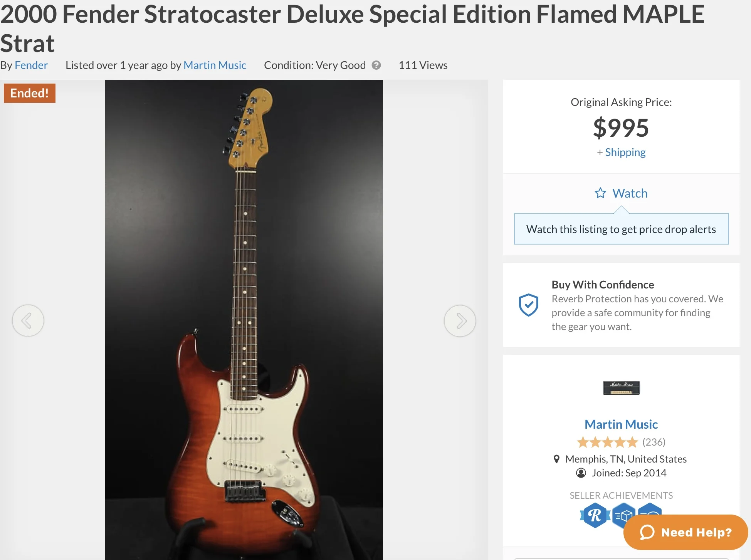Viewport: 751px width, 560px height.
Task: Open the 236 seller reviews count
Action: coord(654,442)
